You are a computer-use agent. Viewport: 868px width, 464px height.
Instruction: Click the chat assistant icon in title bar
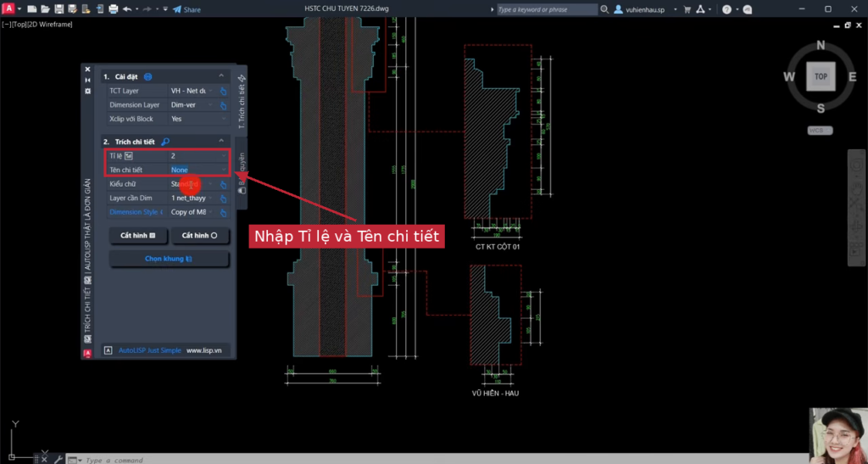[x=748, y=9]
